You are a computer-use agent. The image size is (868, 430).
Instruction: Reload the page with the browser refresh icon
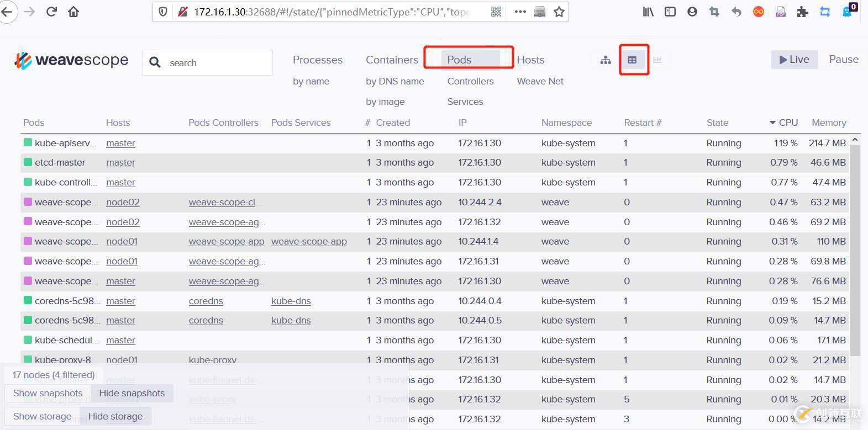click(51, 12)
